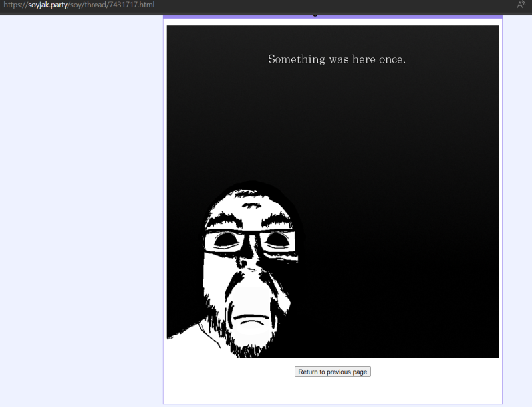Click the white space below the Return button
532x407 pixels.
pos(332,391)
